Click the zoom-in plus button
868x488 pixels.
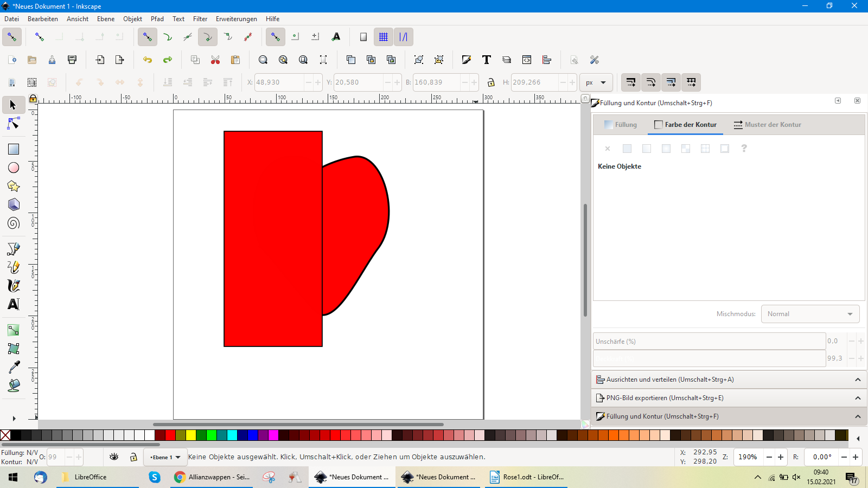(x=781, y=457)
